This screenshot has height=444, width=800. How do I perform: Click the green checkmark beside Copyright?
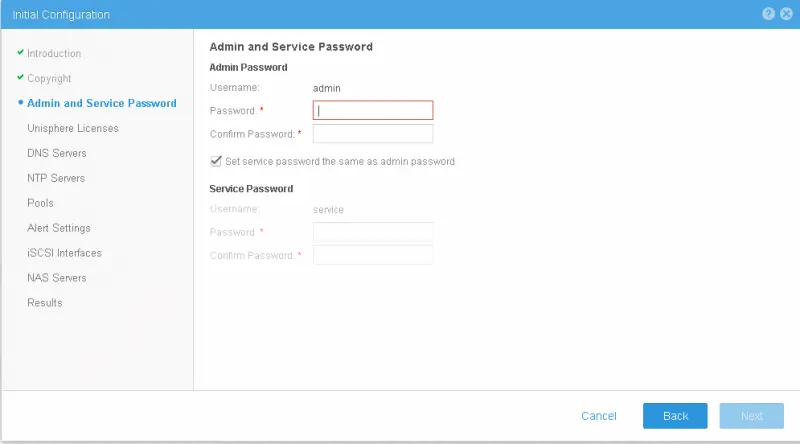(20, 77)
